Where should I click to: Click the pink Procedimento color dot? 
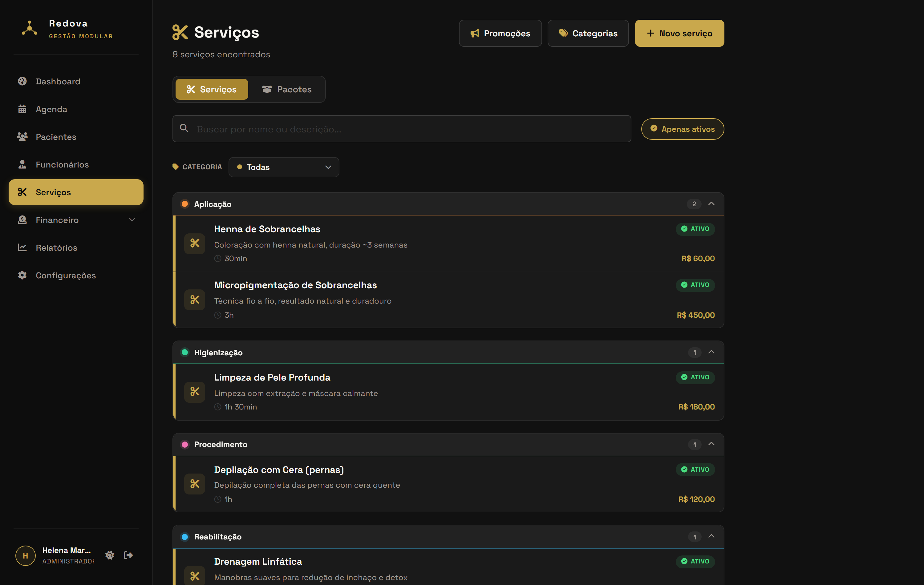pyautogui.click(x=184, y=444)
